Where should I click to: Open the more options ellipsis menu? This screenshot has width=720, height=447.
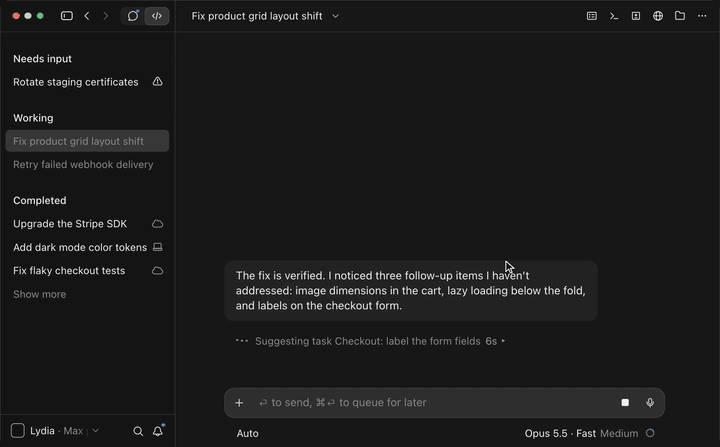pos(702,16)
